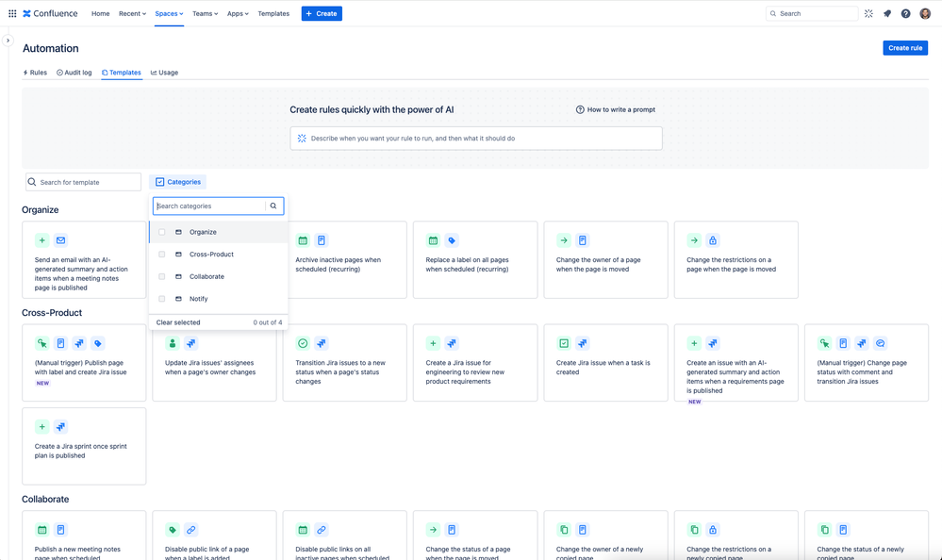942x560 pixels.
Task: Click the Confluence logo
Action: [51, 13]
